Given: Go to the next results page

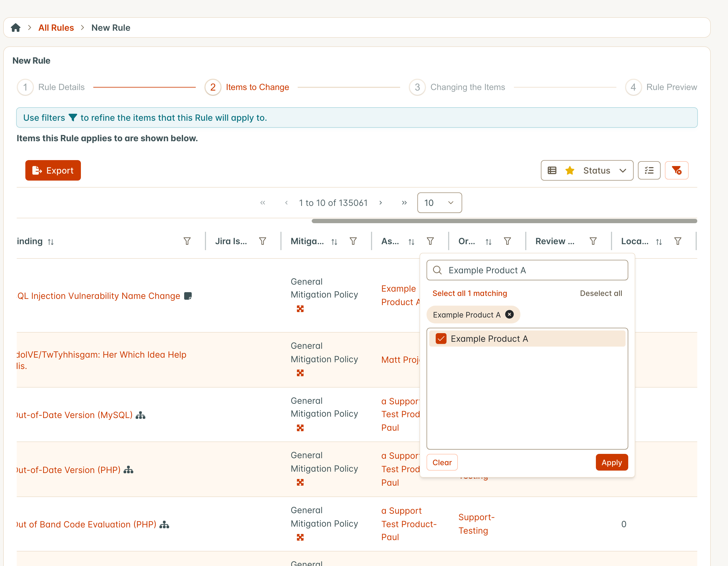Looking at the screenshot, I should point(381,203).
